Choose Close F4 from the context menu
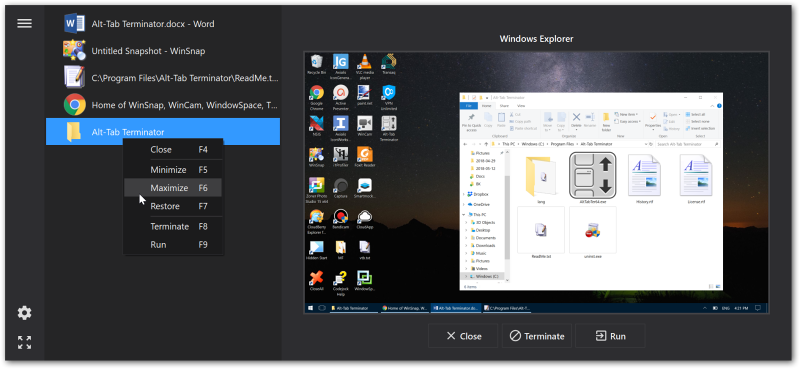800x369 pixels. [x=173, y=150]
